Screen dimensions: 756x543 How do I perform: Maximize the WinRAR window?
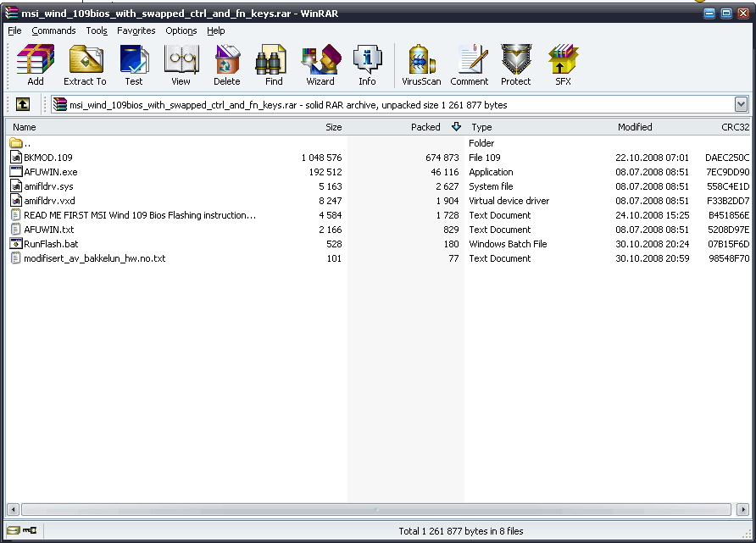726,14
